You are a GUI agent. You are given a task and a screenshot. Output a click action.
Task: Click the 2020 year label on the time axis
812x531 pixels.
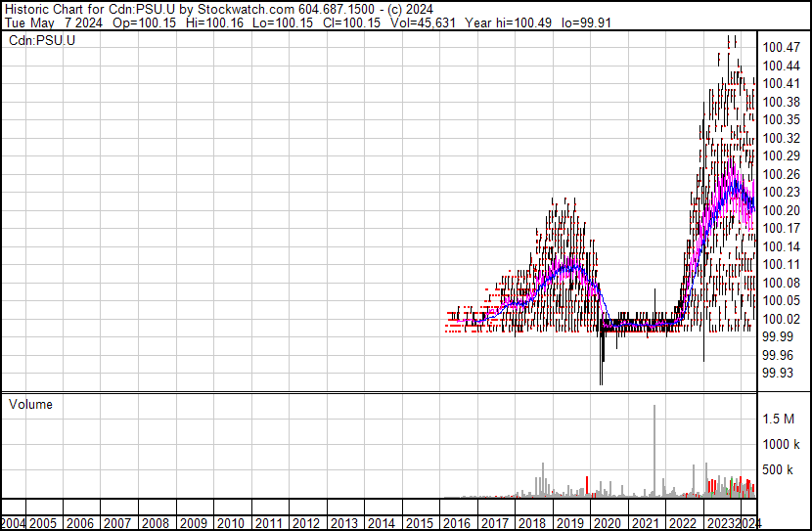click(x=608, y=524)
